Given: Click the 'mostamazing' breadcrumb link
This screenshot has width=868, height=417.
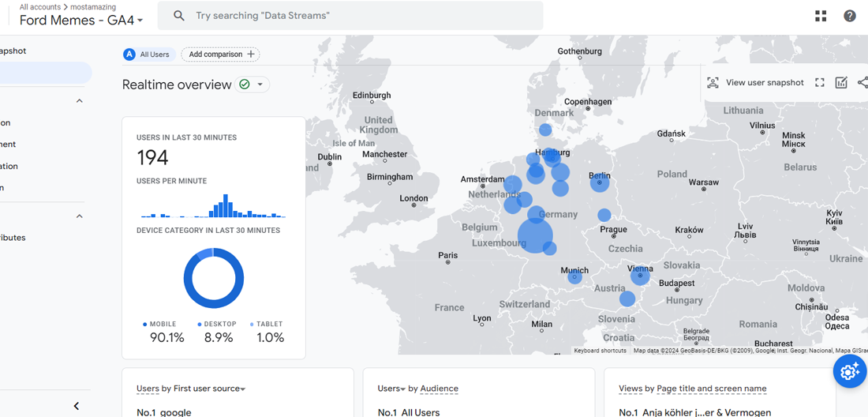Looking at the screenshot, I should 93,7.
